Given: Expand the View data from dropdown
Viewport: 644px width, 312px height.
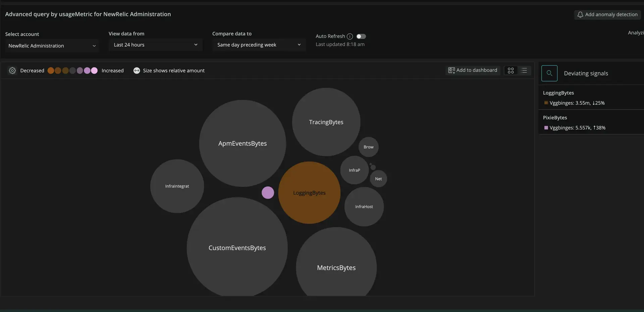Looking at the screenshot, I should [x=155, y=45].
